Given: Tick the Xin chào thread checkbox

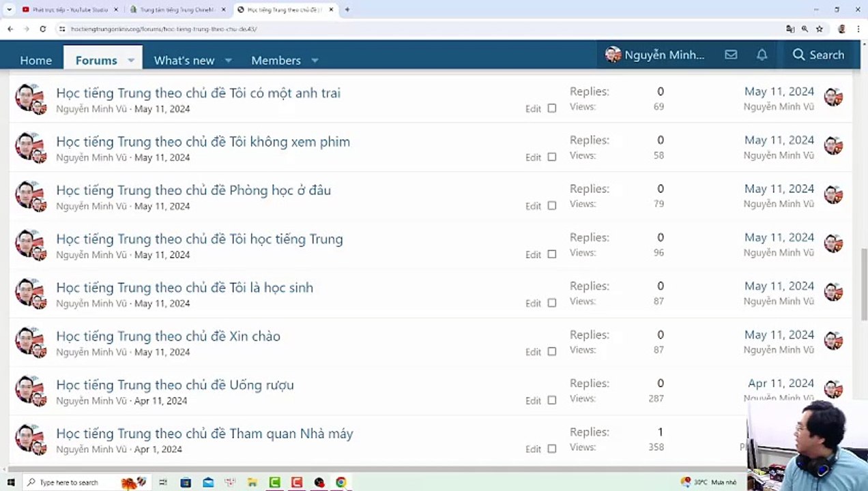Looking at the screenshot, I should coord(552,352).
